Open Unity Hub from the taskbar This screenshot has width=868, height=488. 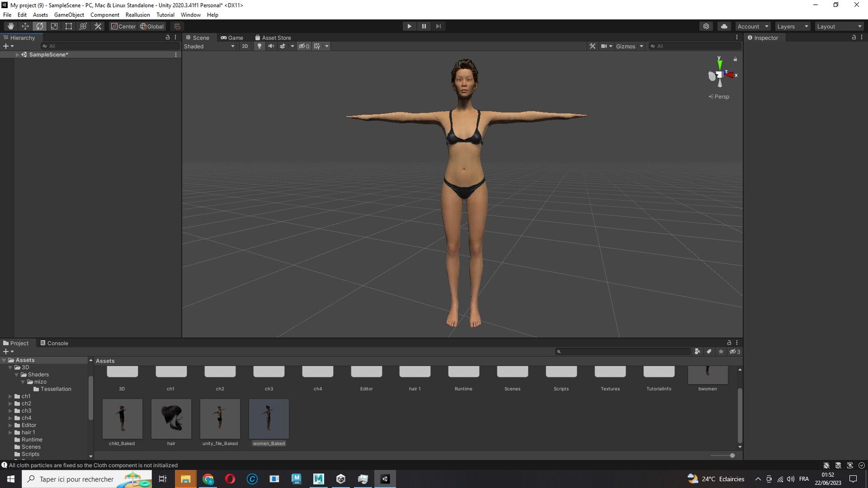point(341,479)
